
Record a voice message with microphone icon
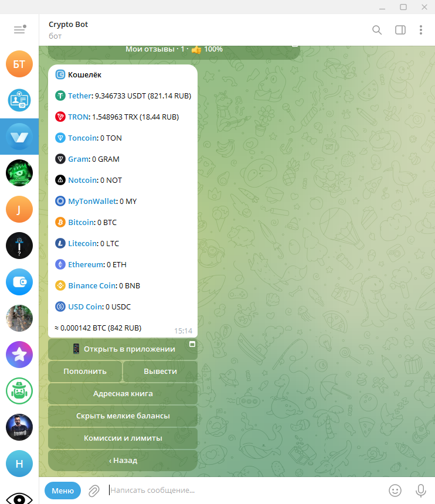point(421,491)
